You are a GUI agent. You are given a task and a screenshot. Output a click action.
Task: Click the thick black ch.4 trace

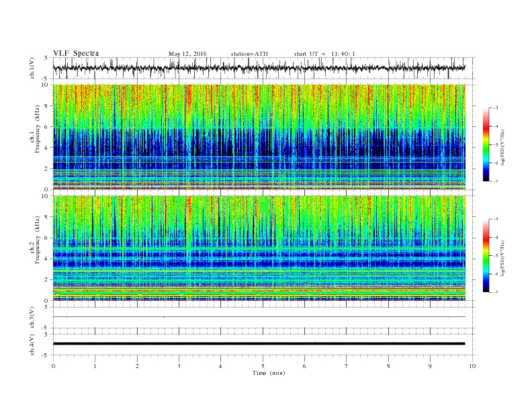(x=259, y=344)
